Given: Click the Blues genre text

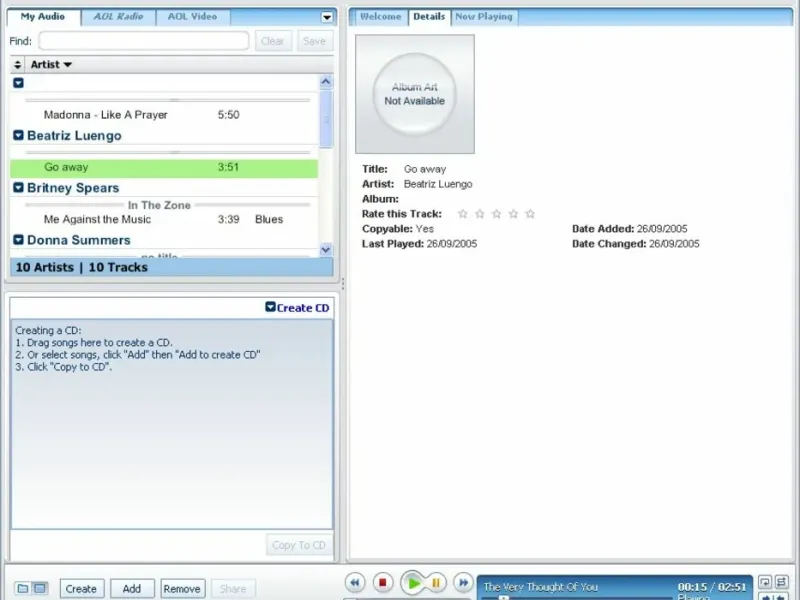Looking at the screenshot, I should (x=269, y=219).
